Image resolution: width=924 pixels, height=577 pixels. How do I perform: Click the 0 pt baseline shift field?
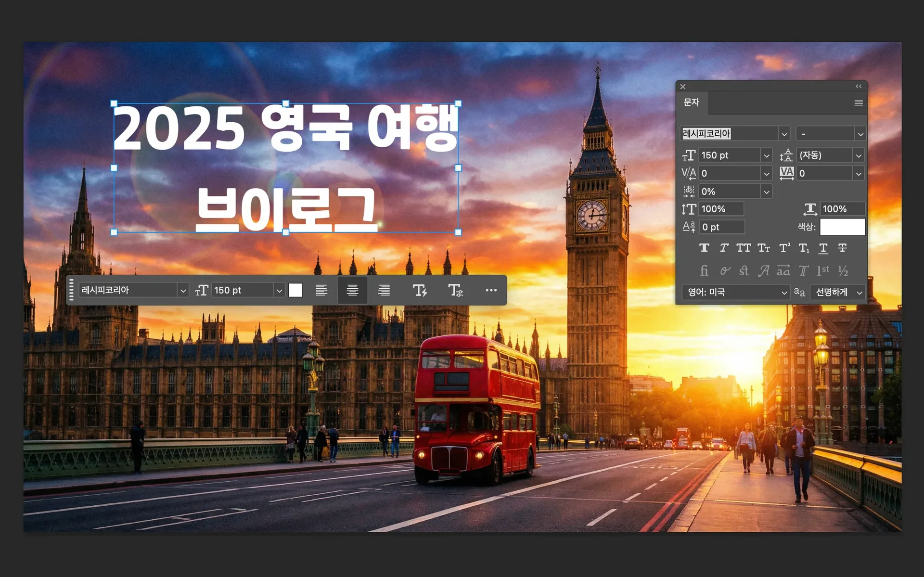[x=721, y=227]
